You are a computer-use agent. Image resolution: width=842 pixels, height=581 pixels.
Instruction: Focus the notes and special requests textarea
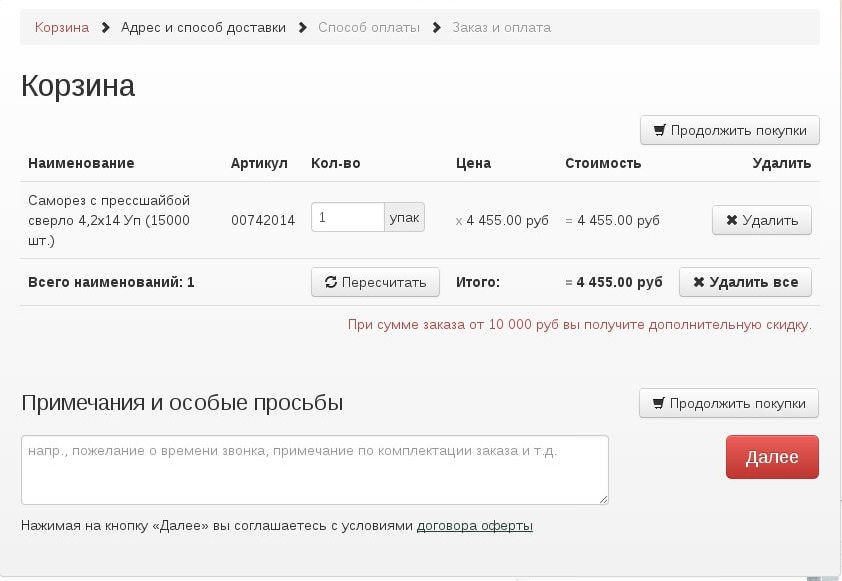[x=314, y=470]
